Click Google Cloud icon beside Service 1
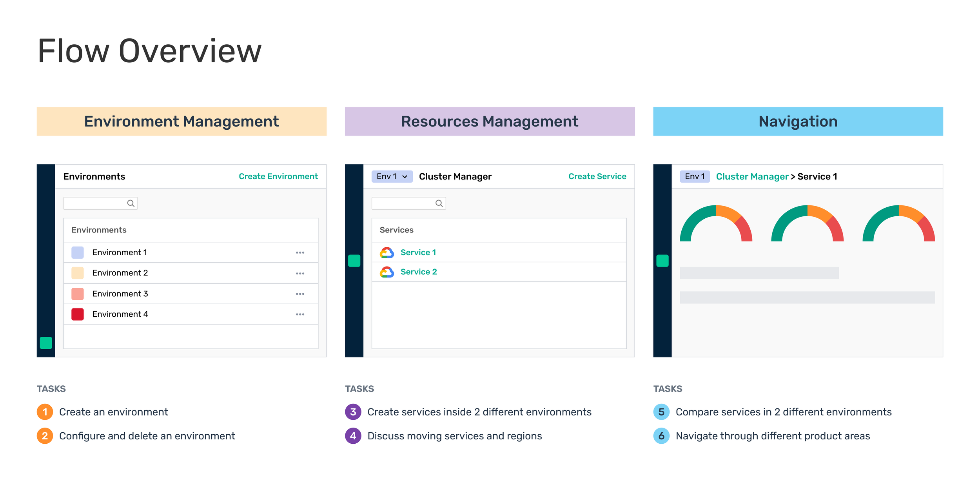 pyautogui.click(x=387, y=252)
